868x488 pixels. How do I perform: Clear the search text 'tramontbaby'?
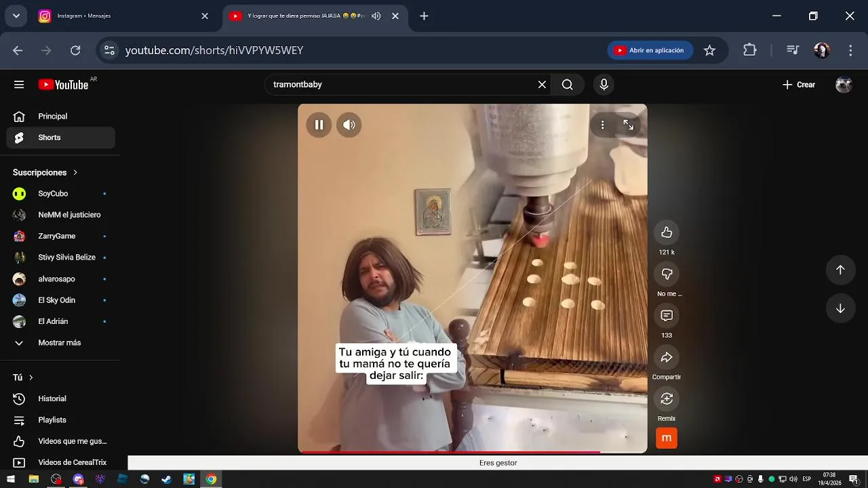(542, 85)
